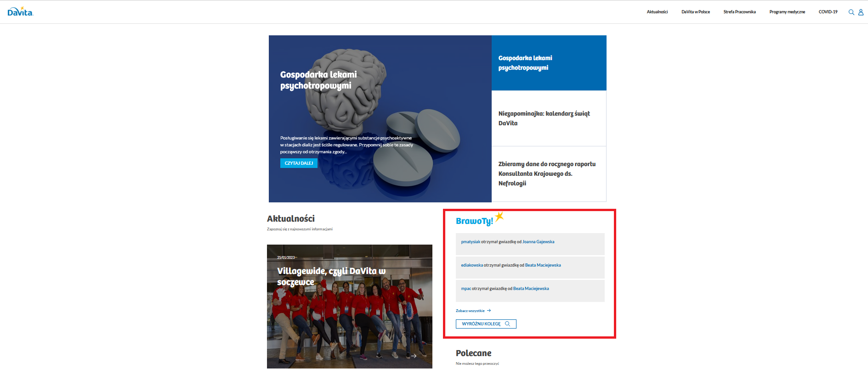Click magnifier icon inside Wyróżnij kolegę button
The width and height of the screenshot is (868, 374).
507,324
